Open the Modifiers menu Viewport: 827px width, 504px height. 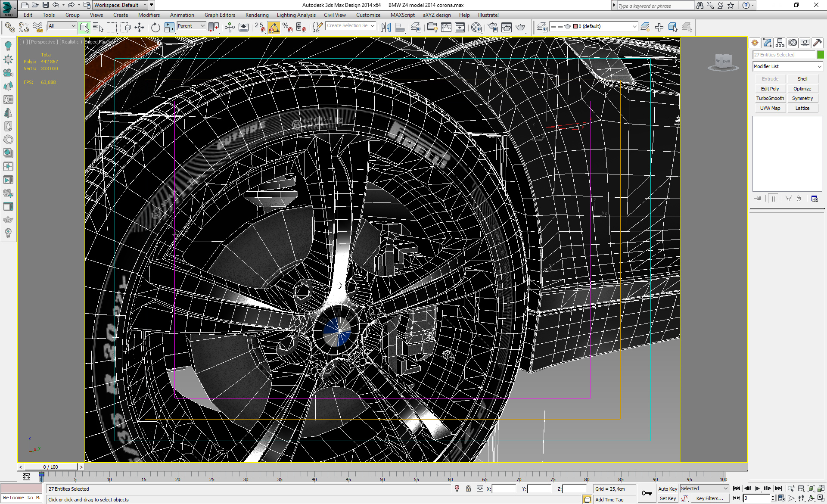tap(149, 15)
